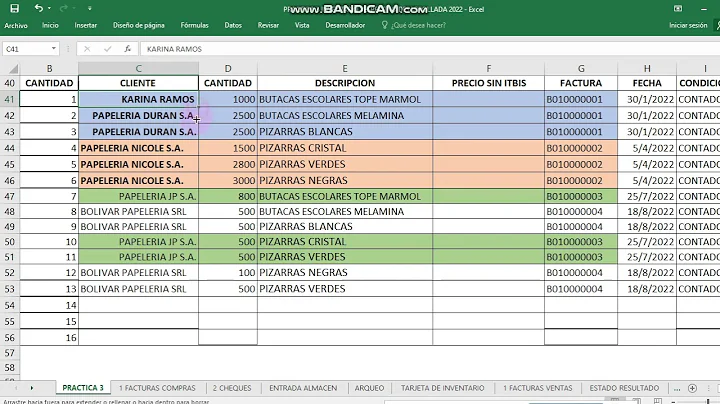Select column G header
720x404 pixels.
[581, 68]
